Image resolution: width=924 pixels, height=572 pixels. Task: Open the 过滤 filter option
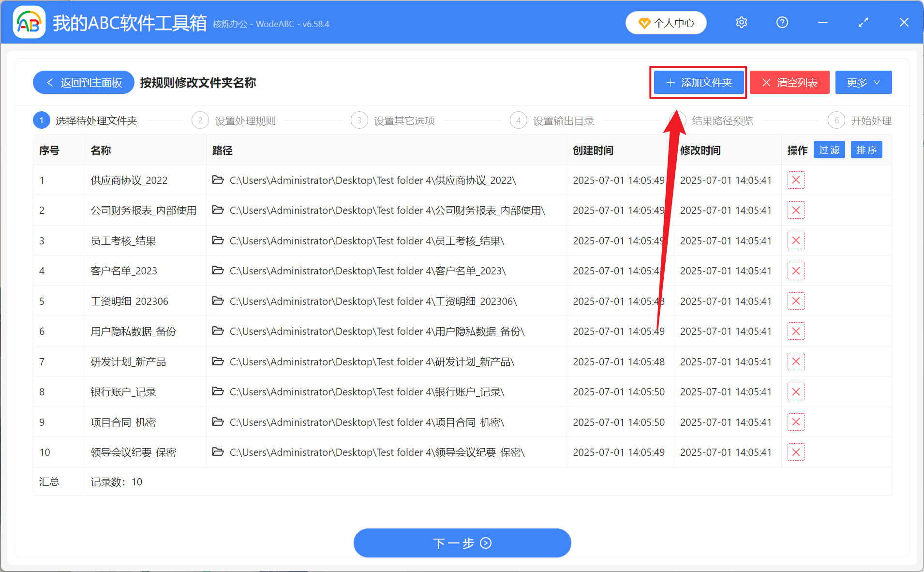pos(829,150)
